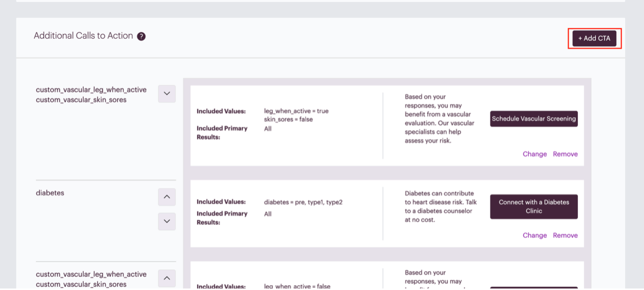This screenshot has width=644, height=290.
Task: Move the diabetes CTA up using the up chevron
Action: 167,197
